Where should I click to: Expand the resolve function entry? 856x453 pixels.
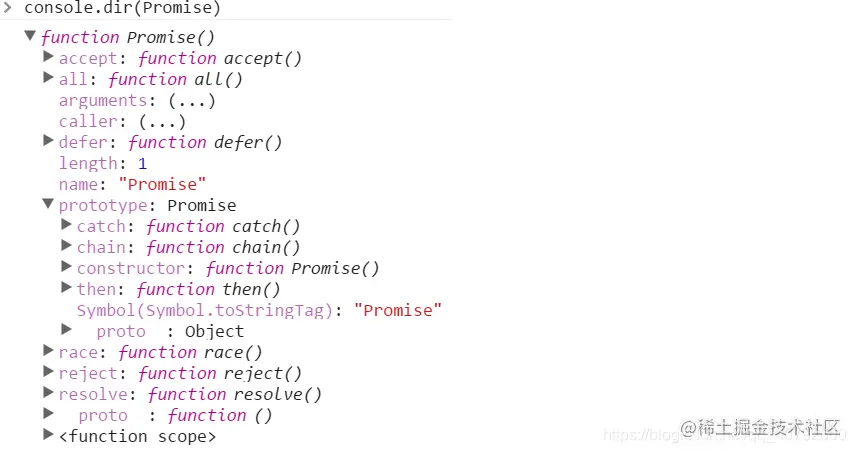click(x=48, y=393)
